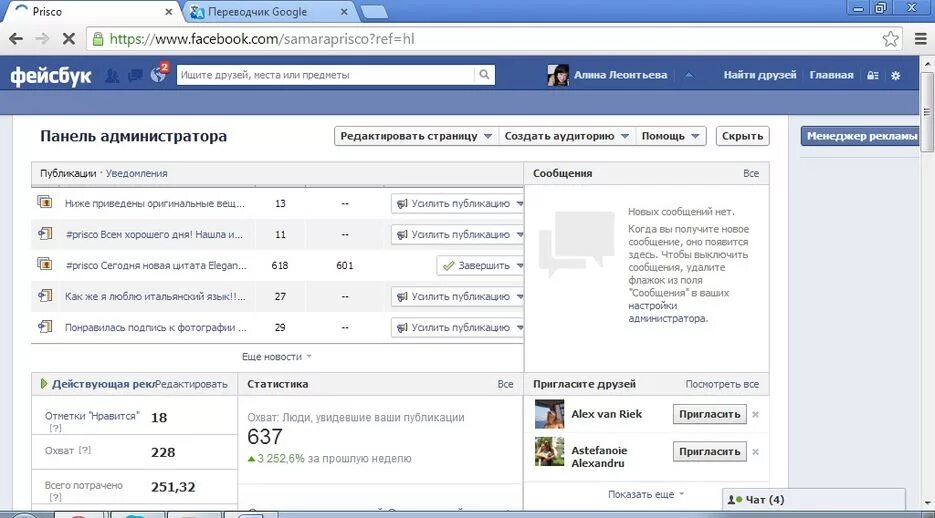Go to Главная page

[x=831, y=75]
